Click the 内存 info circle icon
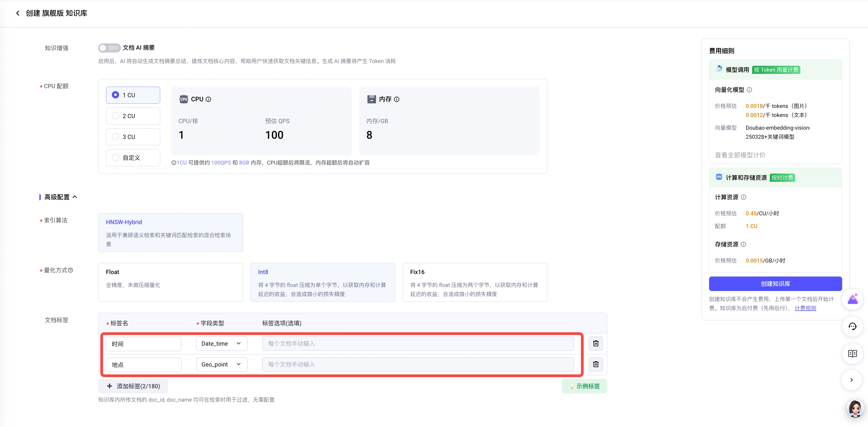The height and width of the screenshot is (427, 868). (x=397, y=99)
